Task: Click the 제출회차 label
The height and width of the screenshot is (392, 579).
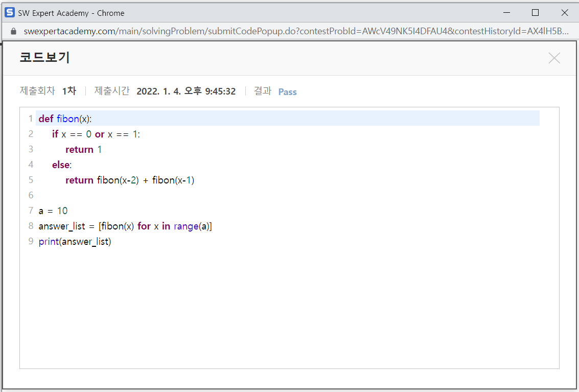Action: tap(37, 90)
